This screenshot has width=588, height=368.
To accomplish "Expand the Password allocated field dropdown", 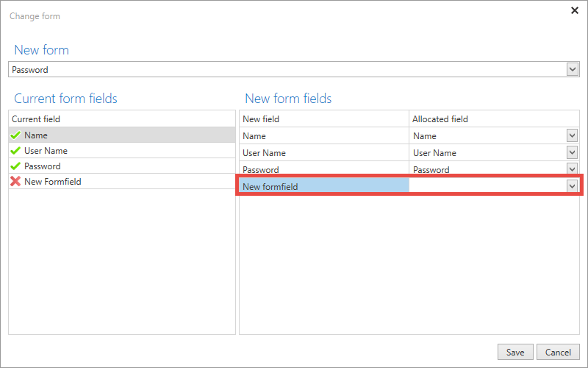I will (572, 169).
